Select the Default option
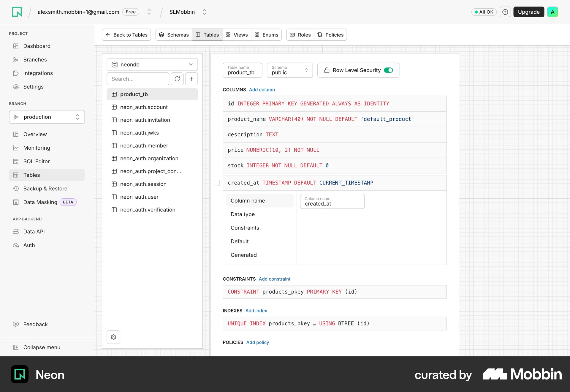 pyautogui.click(x=260, y=241)
